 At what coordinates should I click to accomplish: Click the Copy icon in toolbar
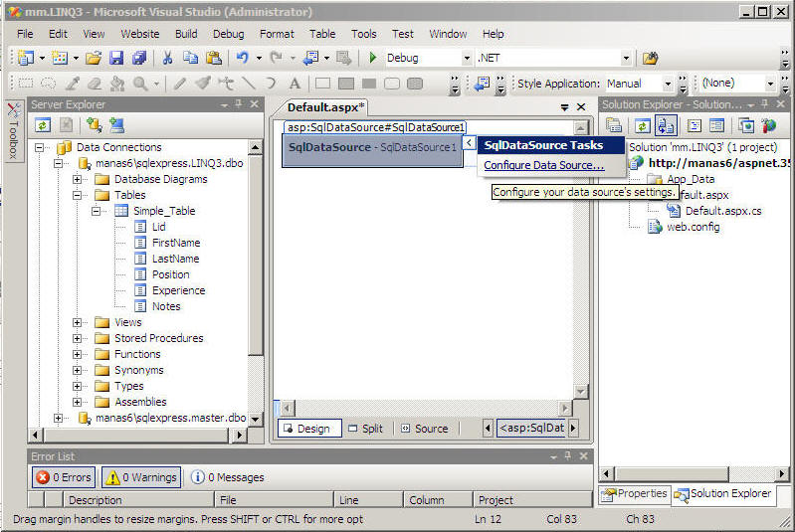[x=190, y=58]
